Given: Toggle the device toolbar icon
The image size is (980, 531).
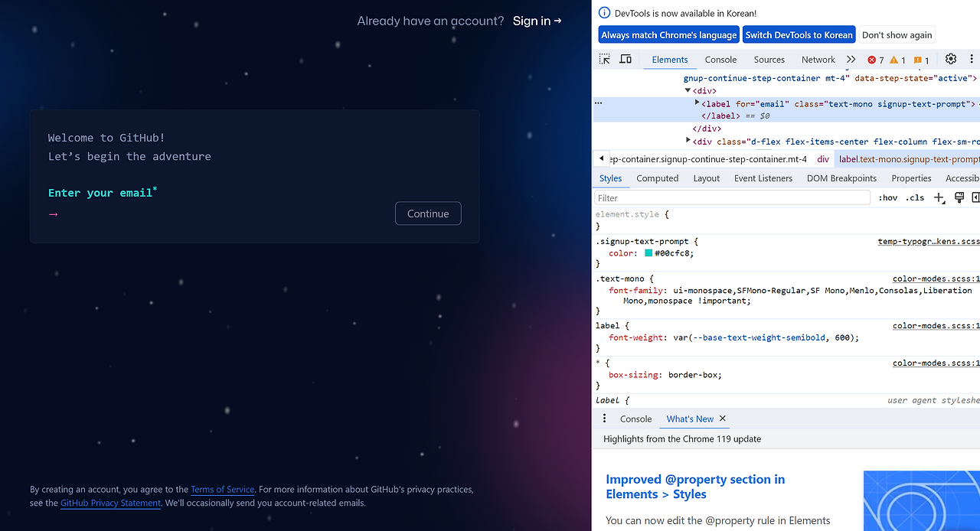Looking at the screenshot, I should click(x=626, y=60).
